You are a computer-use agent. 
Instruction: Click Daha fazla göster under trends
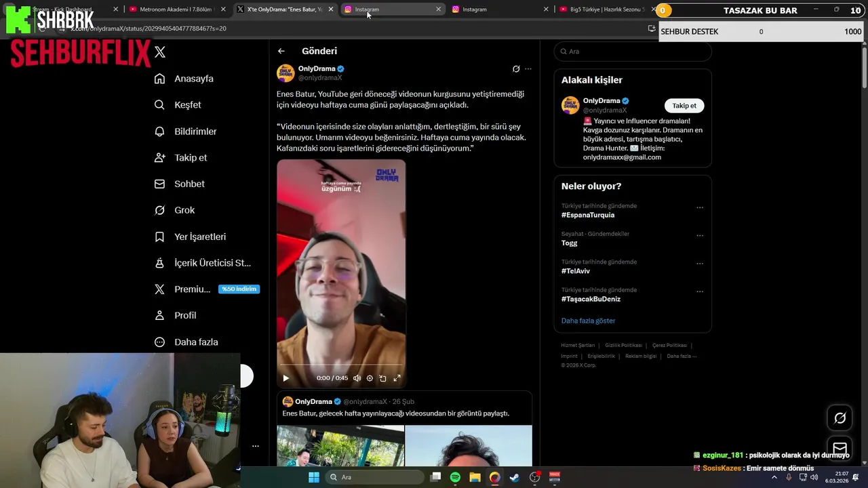click(588, 321)
